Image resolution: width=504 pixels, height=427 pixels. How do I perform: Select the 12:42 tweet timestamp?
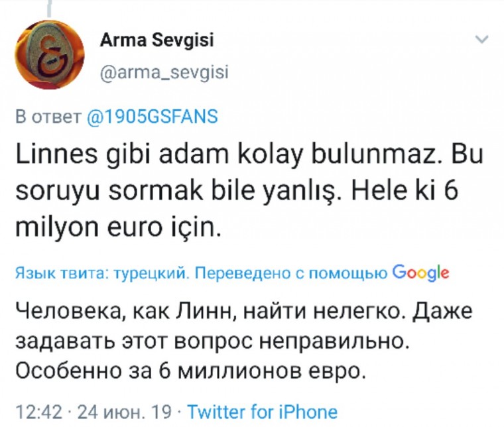38,412
